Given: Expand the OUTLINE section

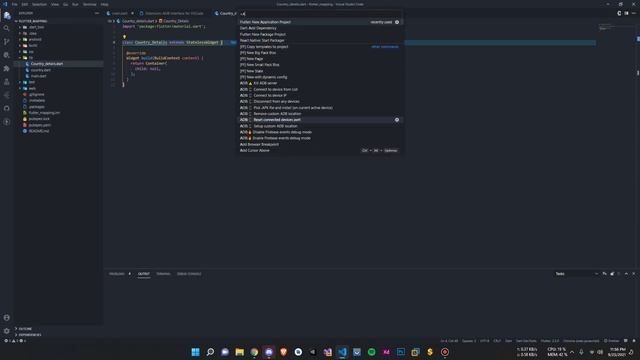Looking at the screenshot, I should pyautogui.click(x=59, y=329).
